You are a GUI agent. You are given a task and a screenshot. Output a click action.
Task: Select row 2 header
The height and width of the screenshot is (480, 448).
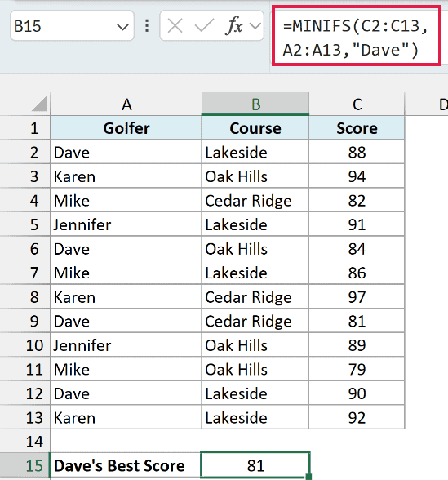25,152
